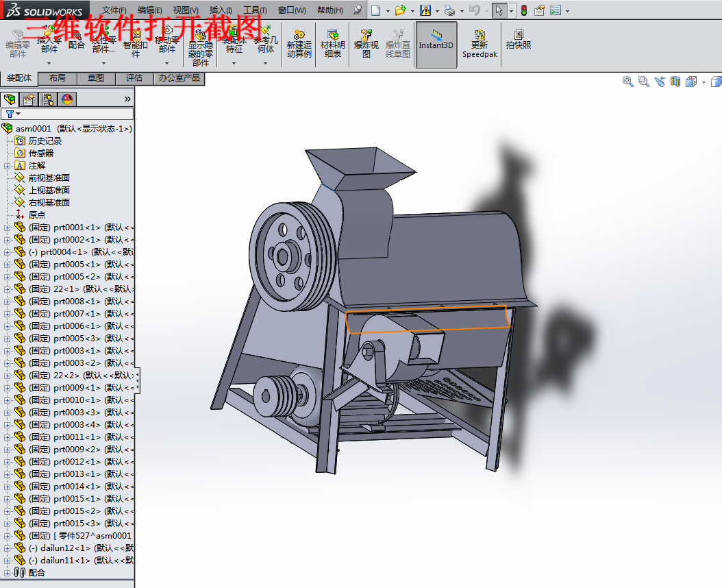Click the Select cursor tool

pos(499,10)
